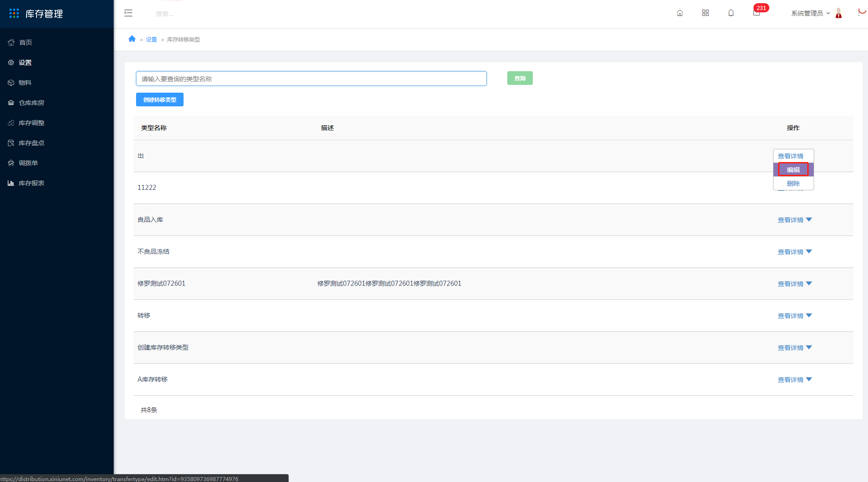
Task: View details of 修罗测试072601 row
Action: [790, 284]
